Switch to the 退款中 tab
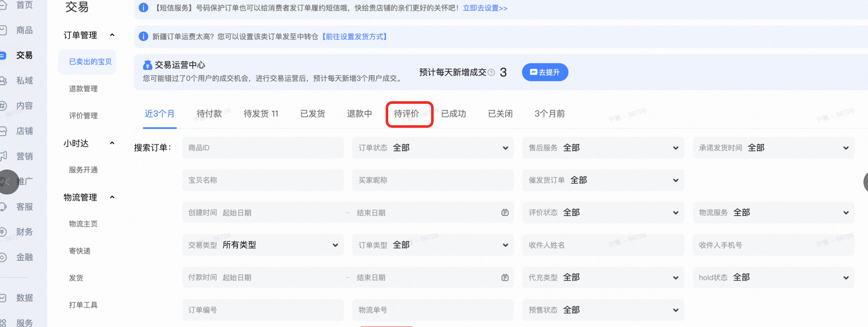Screen dimensions: 868x327 point(360,114)
